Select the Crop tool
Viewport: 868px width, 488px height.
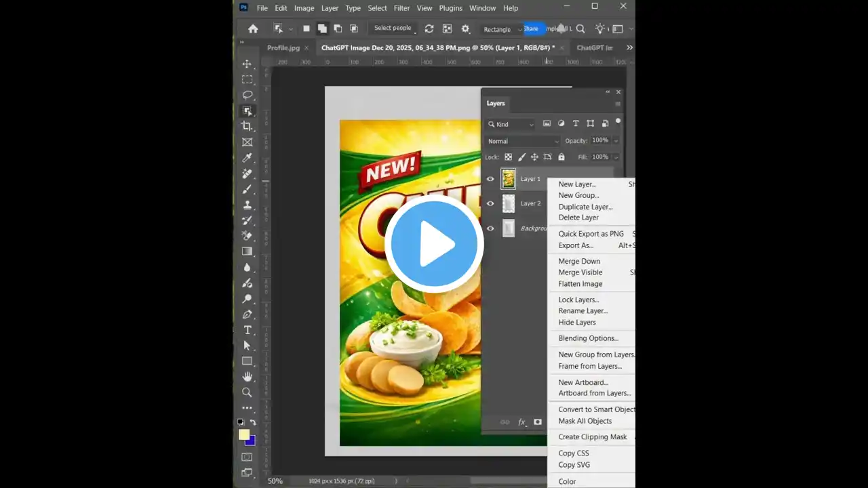[247, 126]
